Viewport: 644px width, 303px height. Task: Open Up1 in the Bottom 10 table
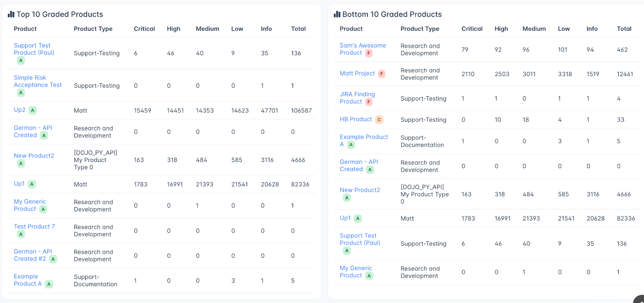coord(345,218)
